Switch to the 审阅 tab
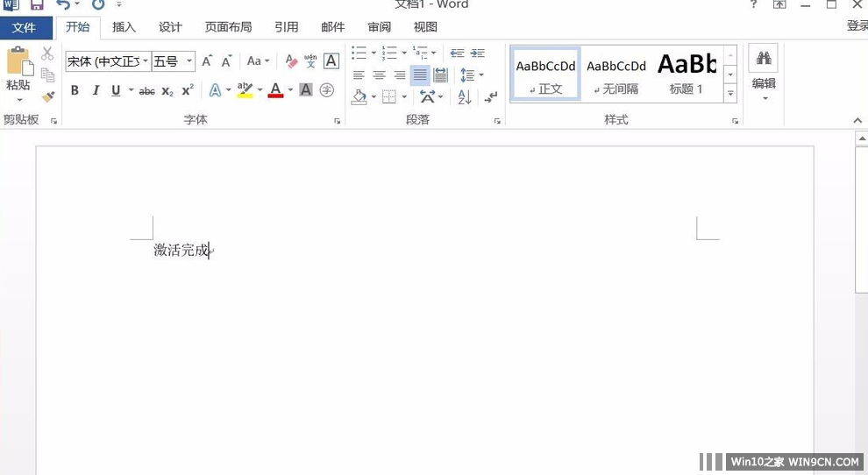 379,27
